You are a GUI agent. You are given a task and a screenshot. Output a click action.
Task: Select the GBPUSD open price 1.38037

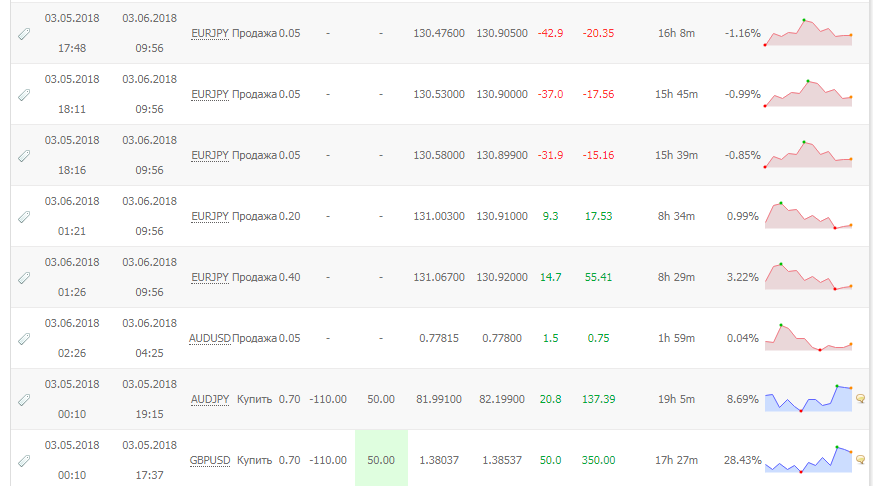pyautogui.click(x=439, y=460)
